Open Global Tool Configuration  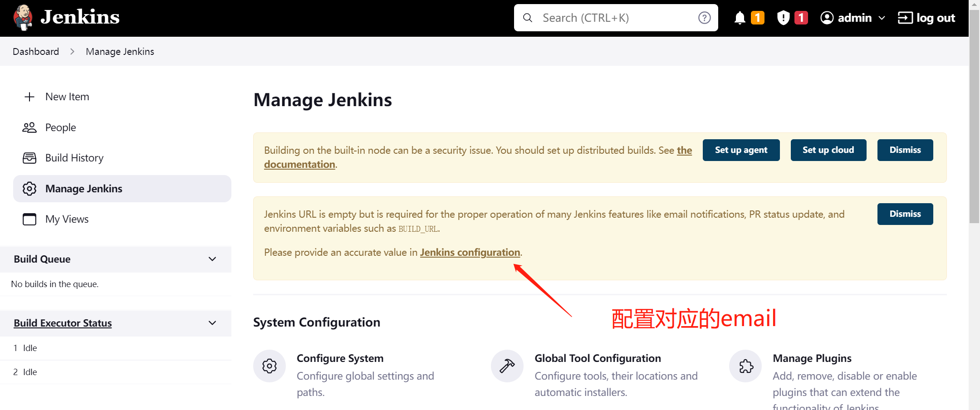coord(598,358)
